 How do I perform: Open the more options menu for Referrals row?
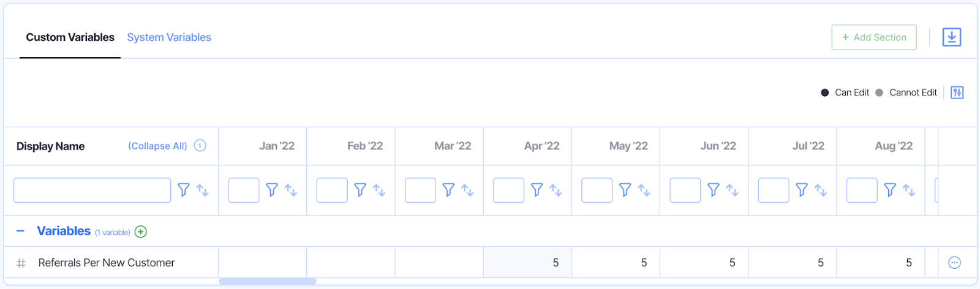pos(954,263)
